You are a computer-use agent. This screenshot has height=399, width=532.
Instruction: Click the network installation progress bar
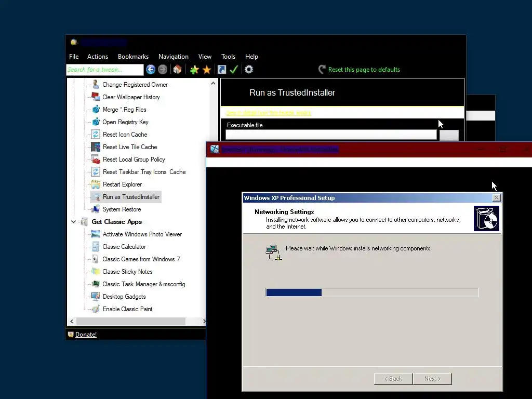[x=372, y=292]
